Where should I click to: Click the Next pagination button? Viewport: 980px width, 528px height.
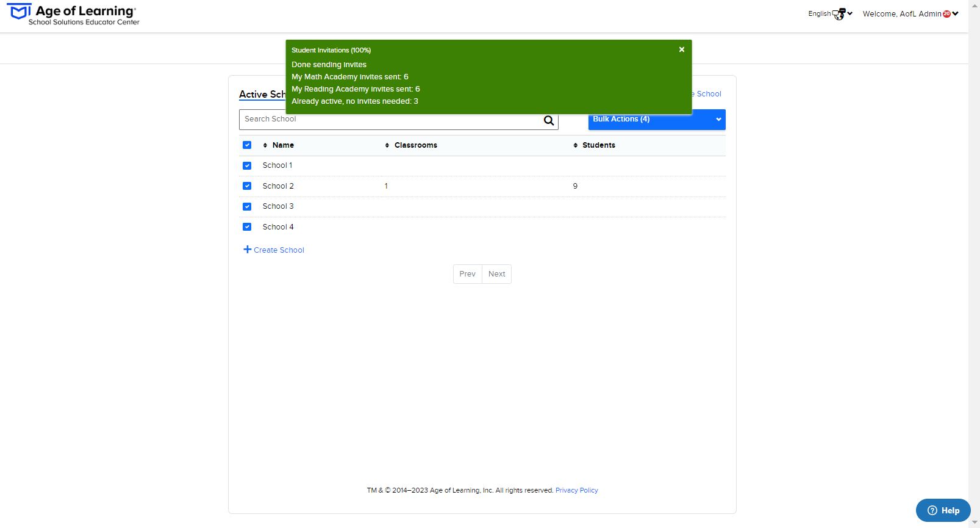tap(497, 274)
